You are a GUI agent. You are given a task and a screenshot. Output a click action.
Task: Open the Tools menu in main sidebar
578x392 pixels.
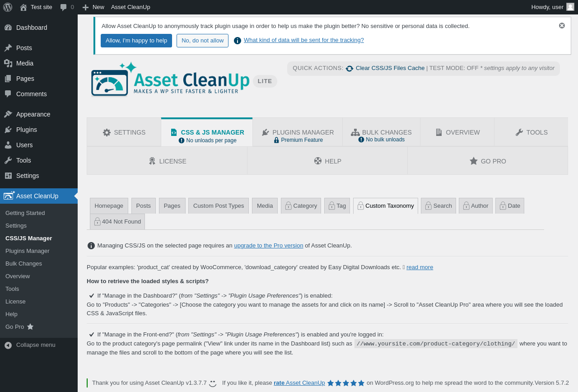(x=39, y=160)
